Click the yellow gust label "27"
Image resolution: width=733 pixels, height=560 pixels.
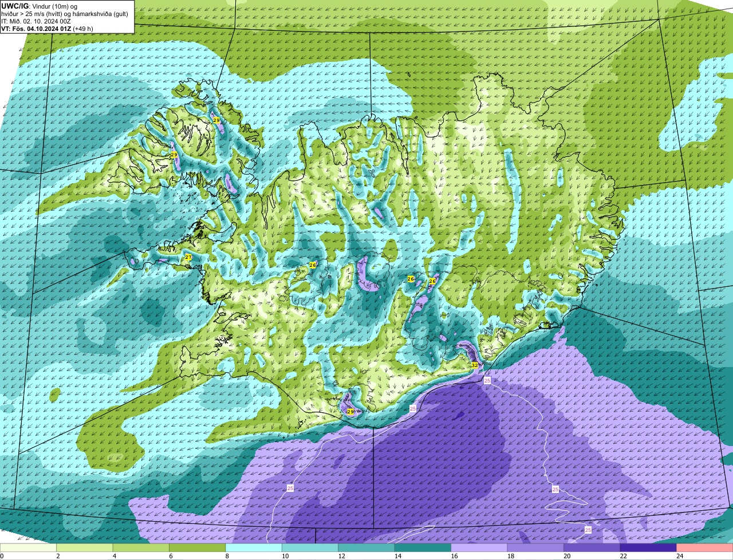pos(188,258)
